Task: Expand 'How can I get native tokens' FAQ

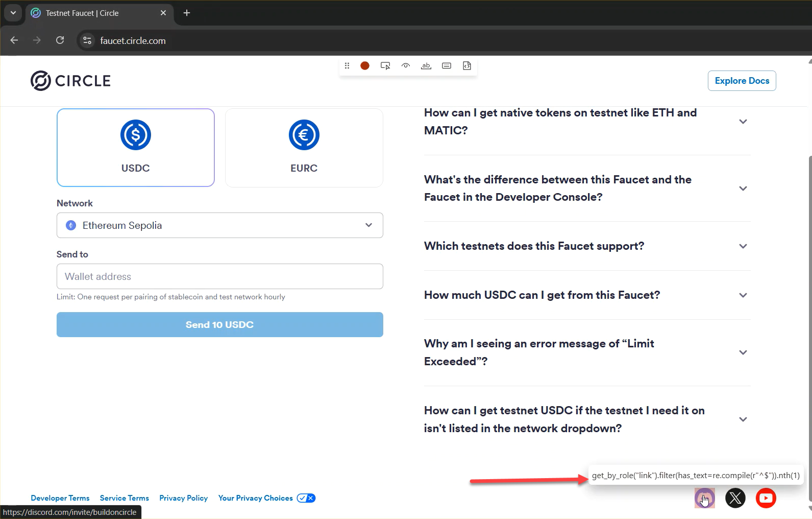Action: point(587,122)
